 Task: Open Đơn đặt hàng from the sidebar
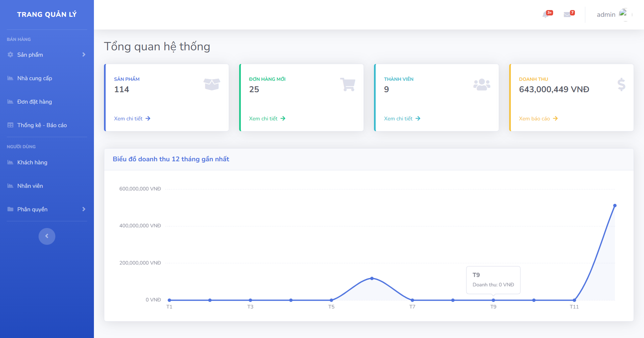point(35,102)
